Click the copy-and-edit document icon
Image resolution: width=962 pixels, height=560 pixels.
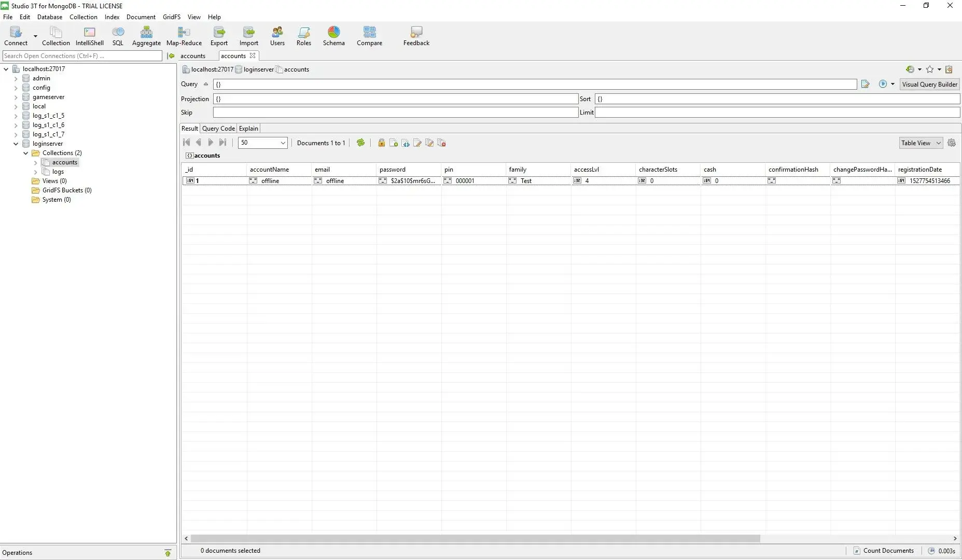[429, 143]
